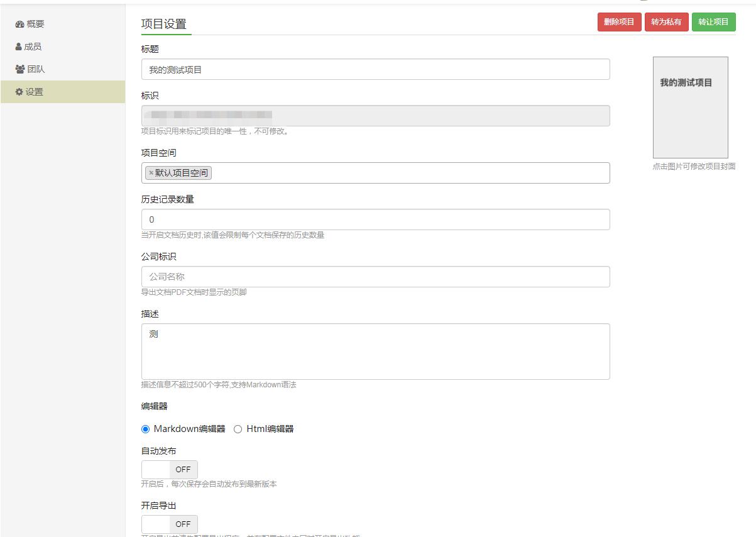Remove 默认项目空间 tag via its × icon

click(x=150, y=172)
